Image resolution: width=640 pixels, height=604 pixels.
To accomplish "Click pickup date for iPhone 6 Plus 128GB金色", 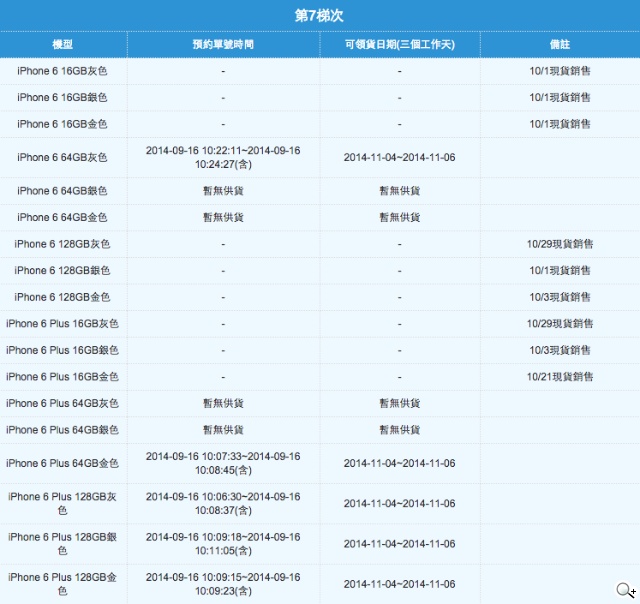I will (400, 584).
